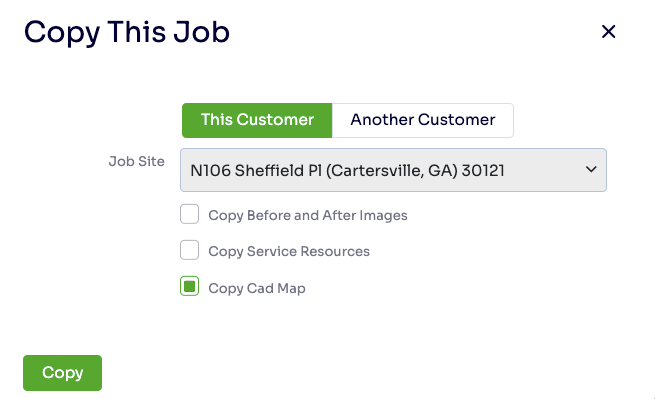This screenshot has width=655, height=399.
Task: Switch to the Another Customer tab
Action: coord(423,120)
